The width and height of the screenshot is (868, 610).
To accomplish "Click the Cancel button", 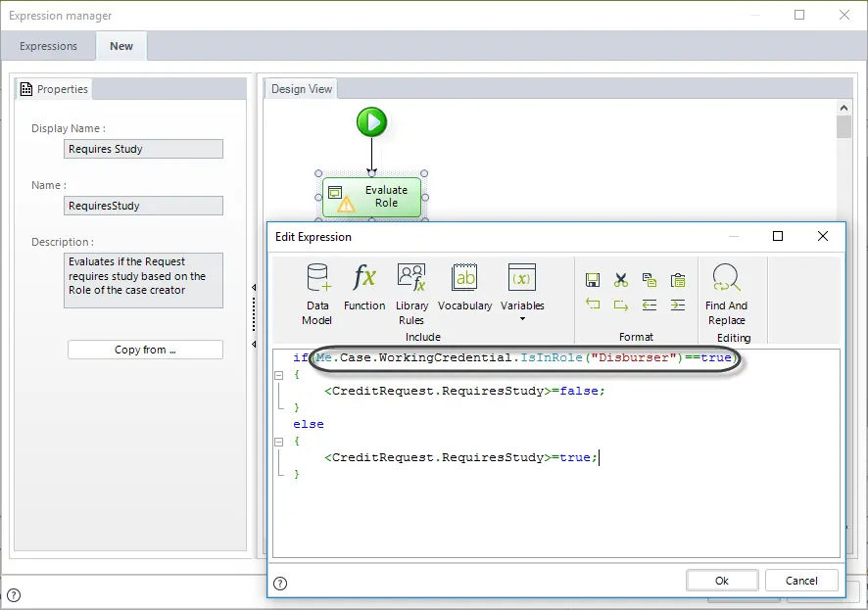I will [x=801, y=581].
